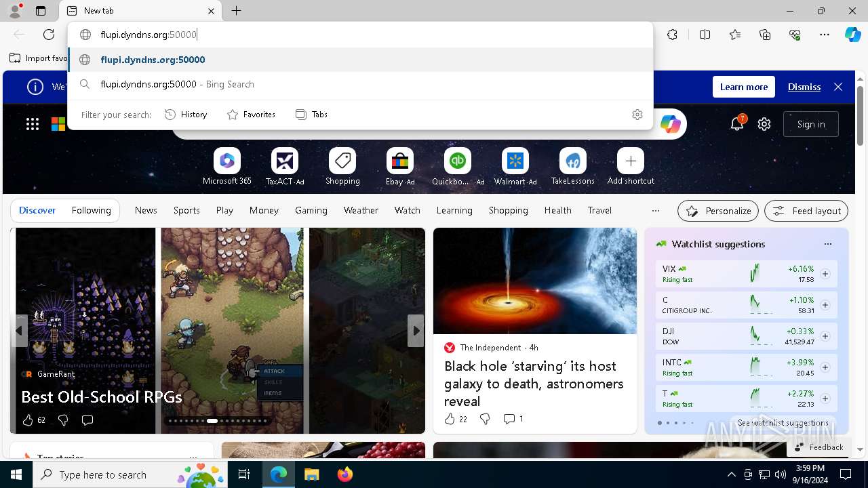The height and width of the screenshot is (488, 868).
Task: Open Copilot icon beside the search box
Action: [670, 124]
